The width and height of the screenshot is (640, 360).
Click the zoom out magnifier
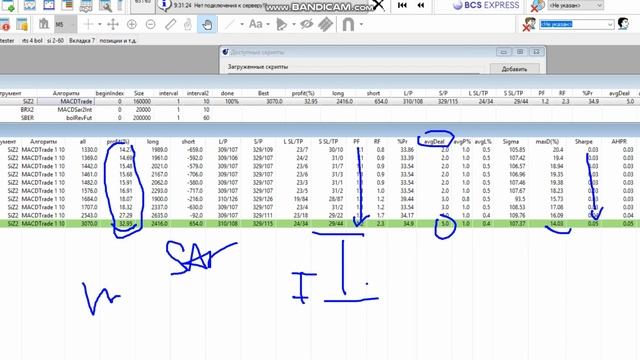click(151, 24)
